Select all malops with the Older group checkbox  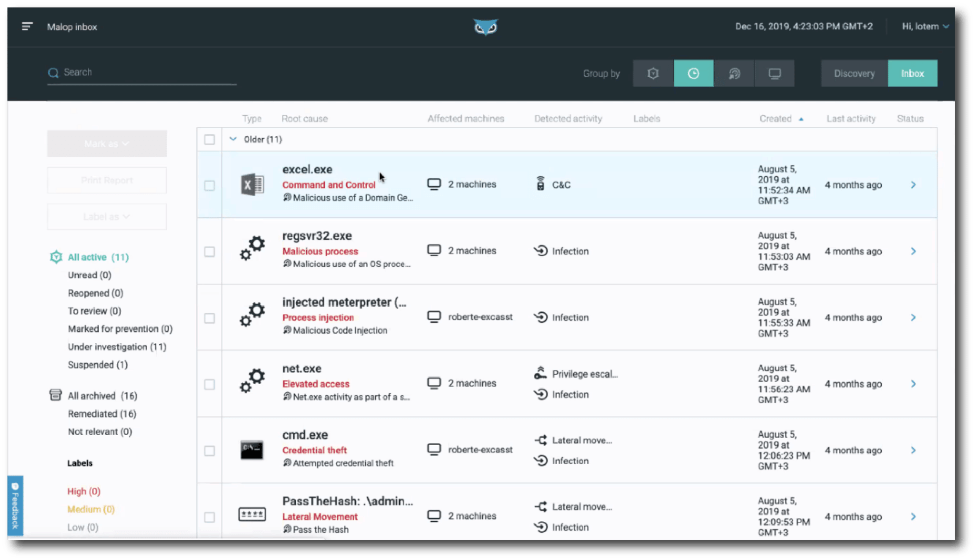coord(209,140)
